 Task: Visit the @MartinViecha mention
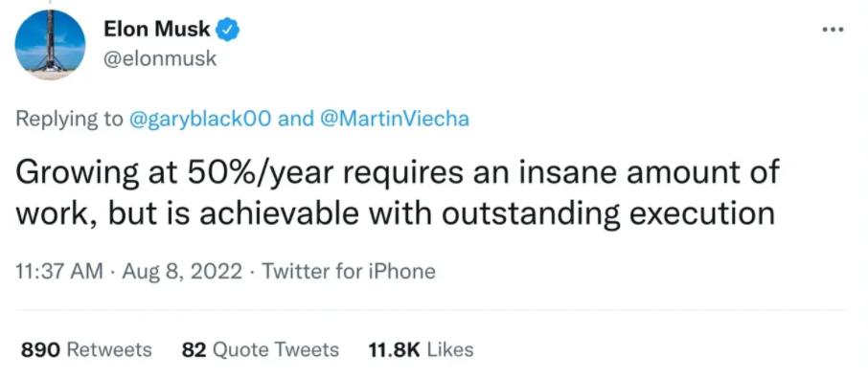tap(392, 119)
